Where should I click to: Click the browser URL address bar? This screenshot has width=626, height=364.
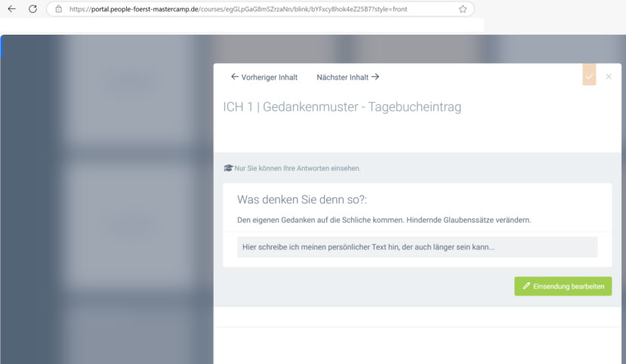pyautogui.click(x=257, y=9)
